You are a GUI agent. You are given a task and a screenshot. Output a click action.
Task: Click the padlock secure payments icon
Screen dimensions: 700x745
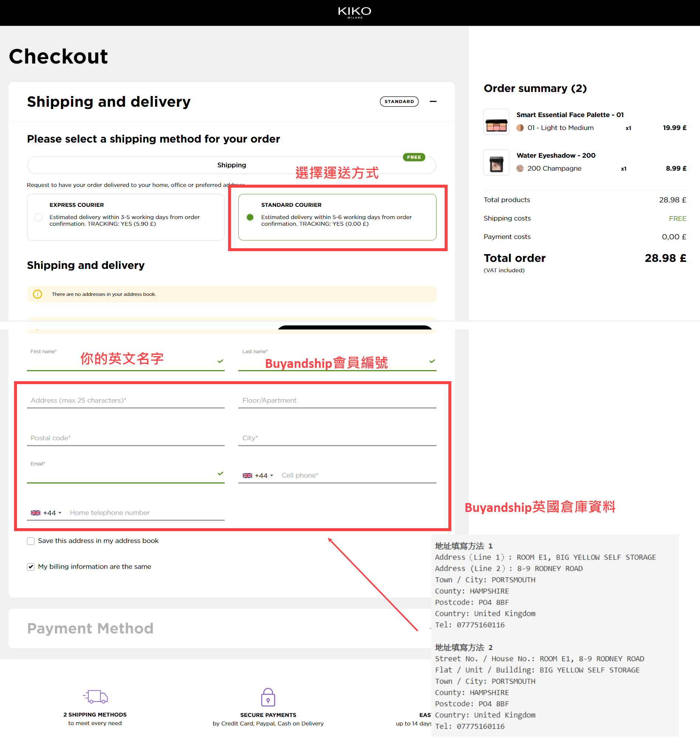268,697
